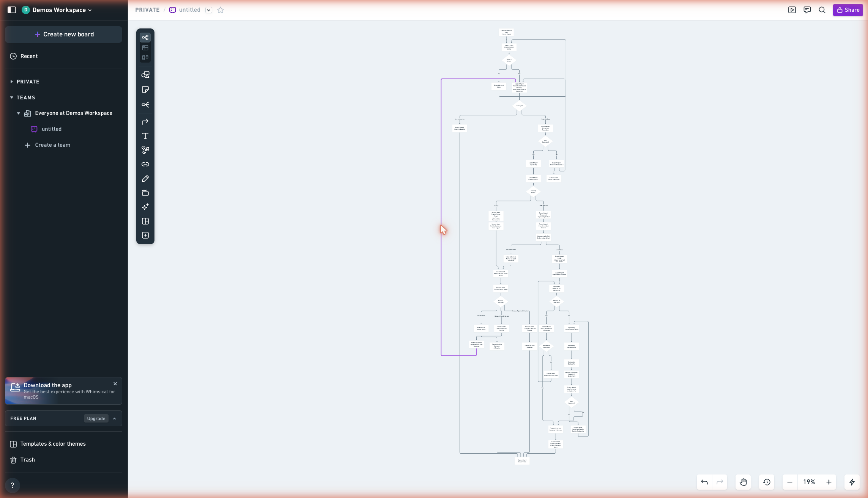
Task: Open the comments panel
Action: tap(807, 10)
